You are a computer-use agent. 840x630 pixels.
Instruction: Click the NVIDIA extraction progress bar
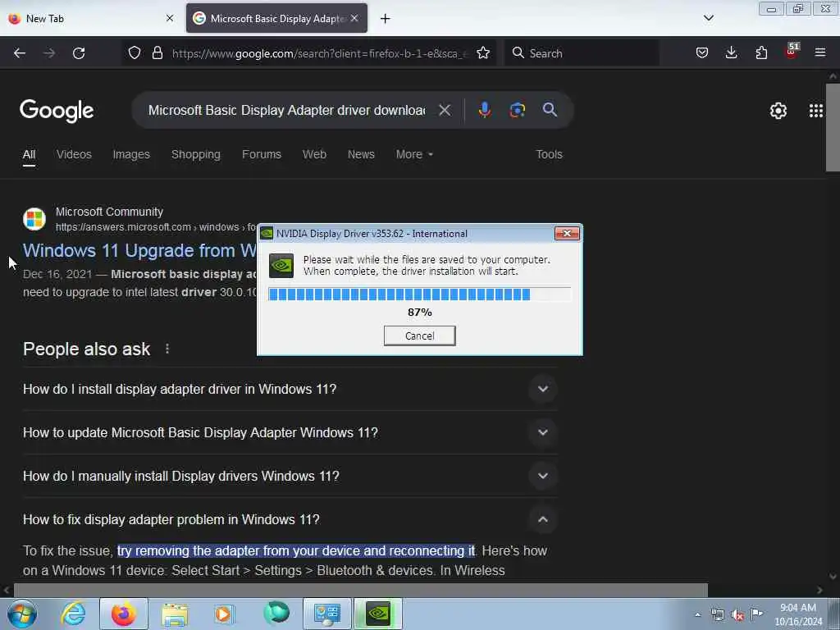(419, 294)
